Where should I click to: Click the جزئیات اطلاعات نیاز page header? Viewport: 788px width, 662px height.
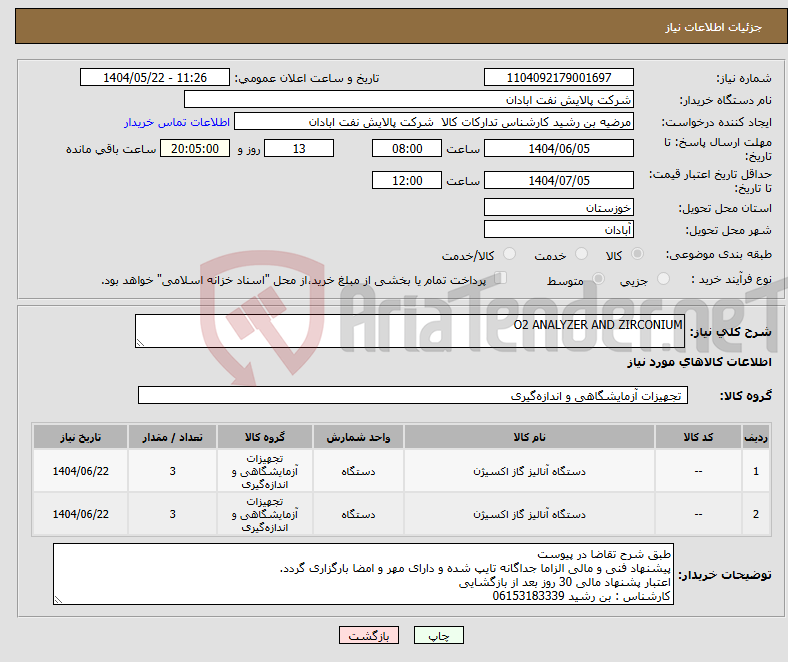coord(714,27)
